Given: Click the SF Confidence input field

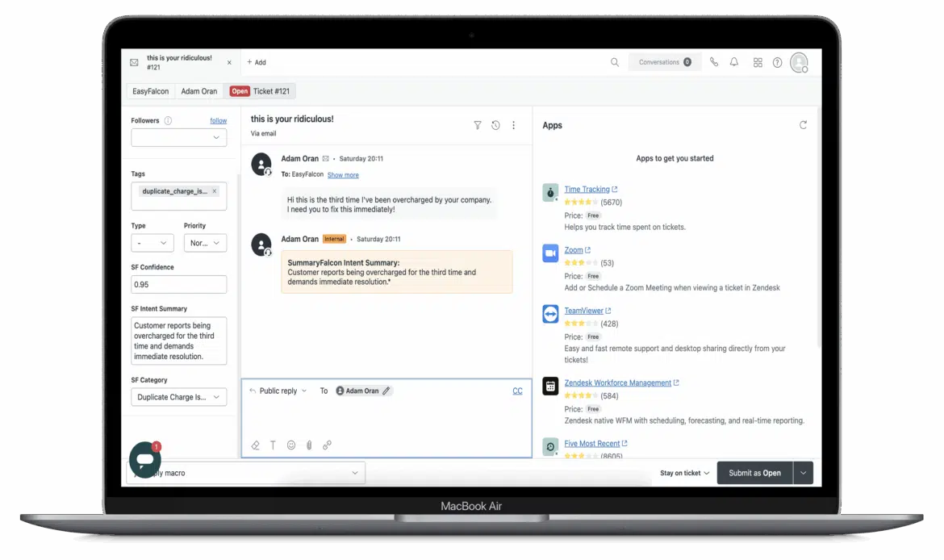Looking at the screenshot, I should (x=178, y=284).
